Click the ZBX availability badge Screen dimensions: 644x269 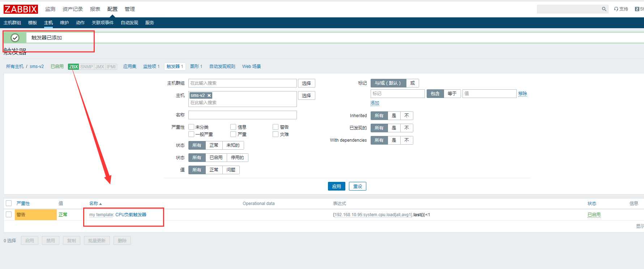tap(73, 67)
